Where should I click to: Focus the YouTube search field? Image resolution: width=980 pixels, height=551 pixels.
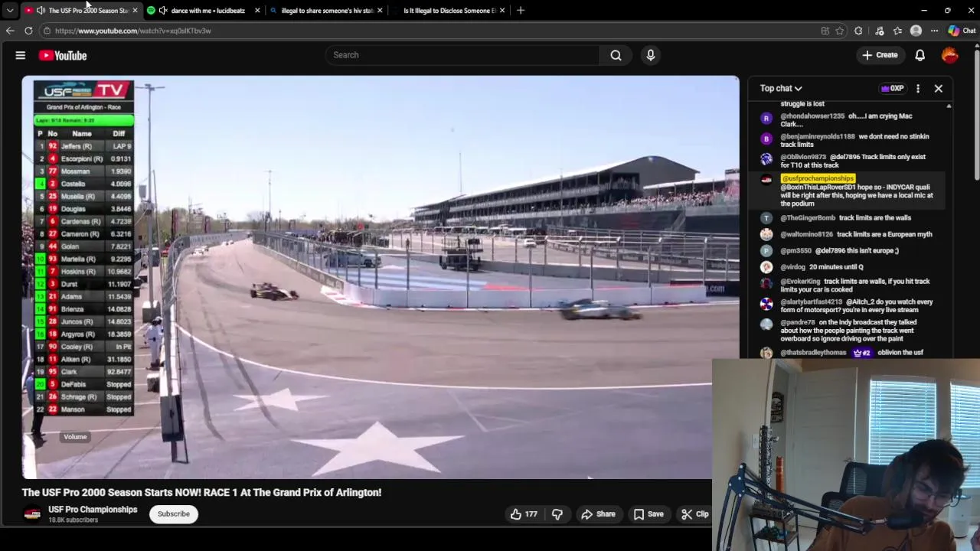pos(462,55)
